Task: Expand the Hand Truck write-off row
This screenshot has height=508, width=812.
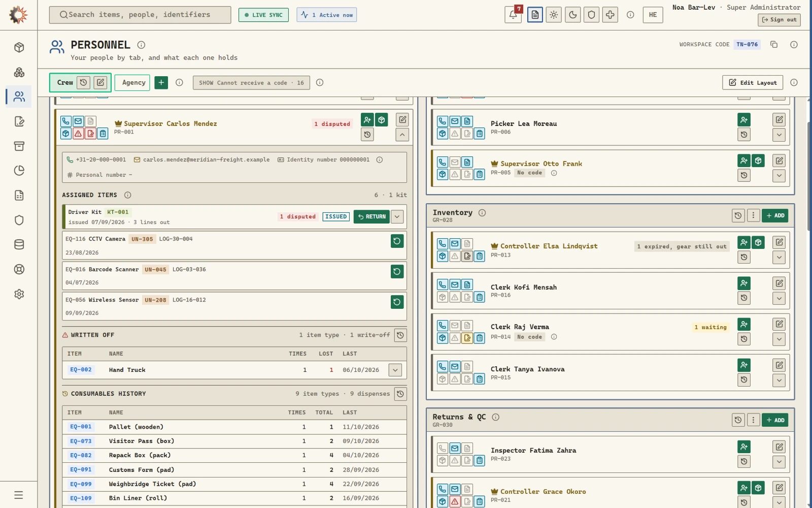Action: [395, 370]
